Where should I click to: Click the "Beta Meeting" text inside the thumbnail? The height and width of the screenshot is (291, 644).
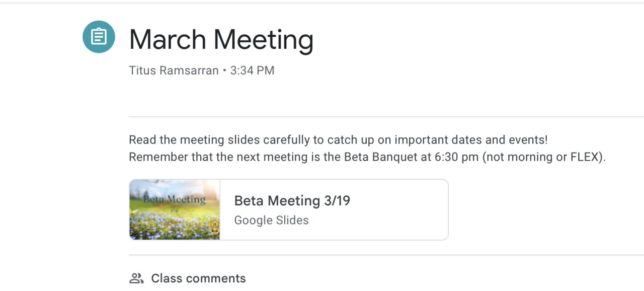pos(174,199)
